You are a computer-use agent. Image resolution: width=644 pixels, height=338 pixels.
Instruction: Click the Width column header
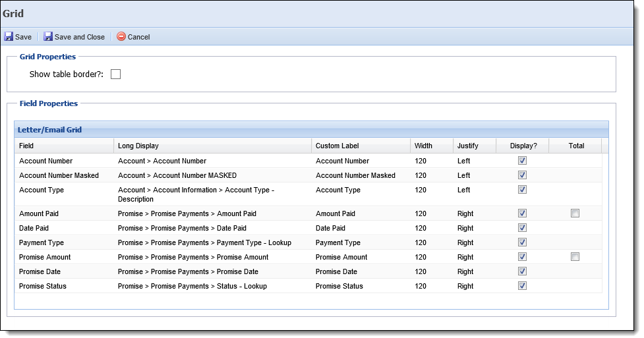(x=431, y=146)
